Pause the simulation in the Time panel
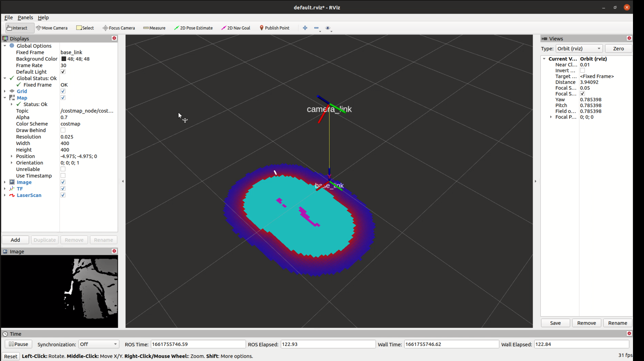The height and width of the screenshot is (361, 644). [x=18, y=344]
